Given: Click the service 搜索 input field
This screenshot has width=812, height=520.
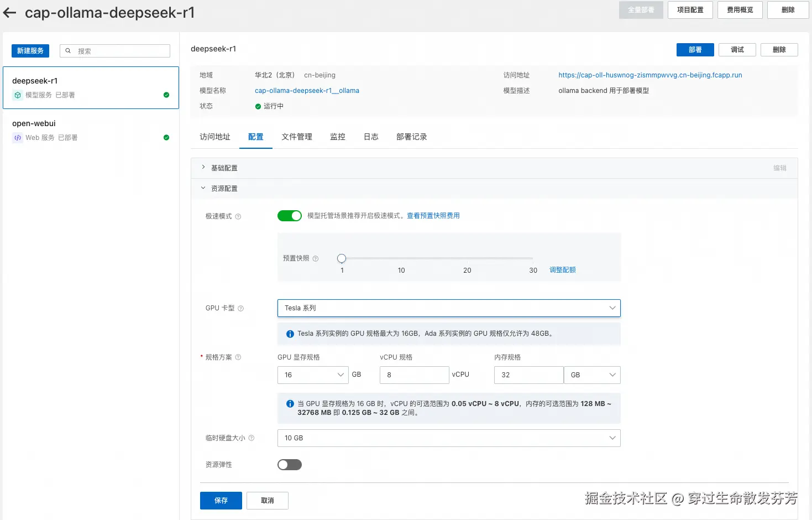Looking at the screenshot, I should (115, 51).
